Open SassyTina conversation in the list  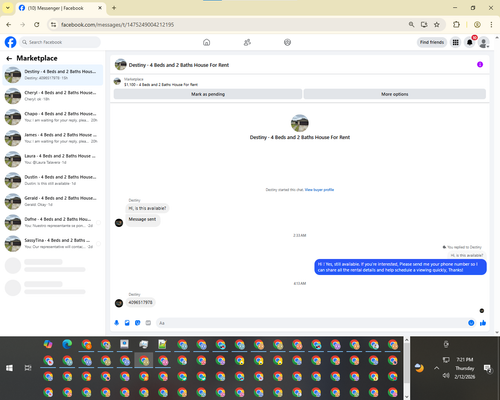(x=53, y=243)
